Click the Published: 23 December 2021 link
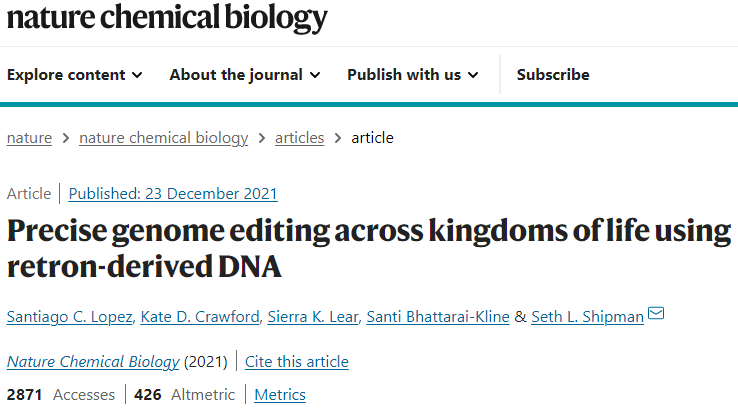738x408 pixels. tap(173, 194)
